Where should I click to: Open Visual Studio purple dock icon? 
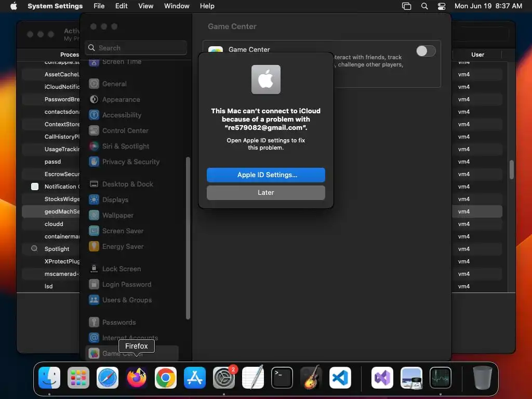click(382, 377)
